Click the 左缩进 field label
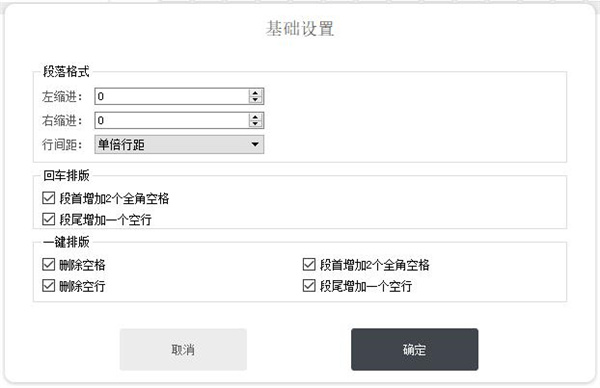 pyautogui.click(x=62, y=97)
